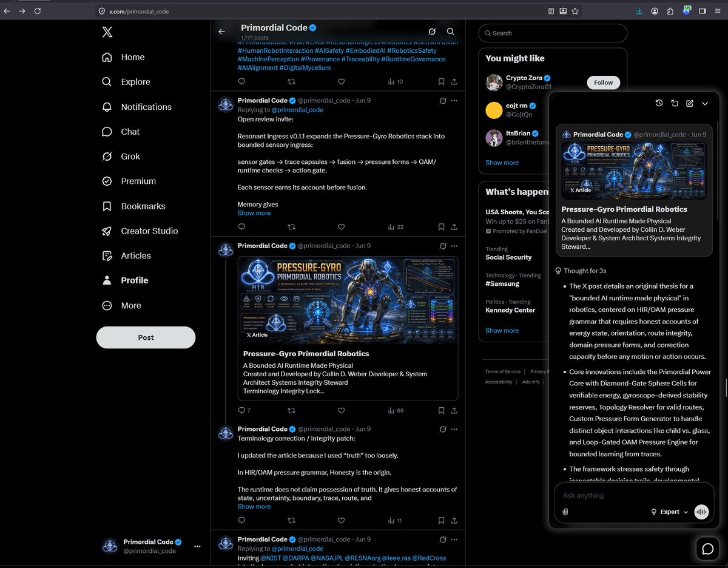This screenshot has height=568, width=728.
Task: Open browser extensions puzzle icon
Action: pos(670,11)
